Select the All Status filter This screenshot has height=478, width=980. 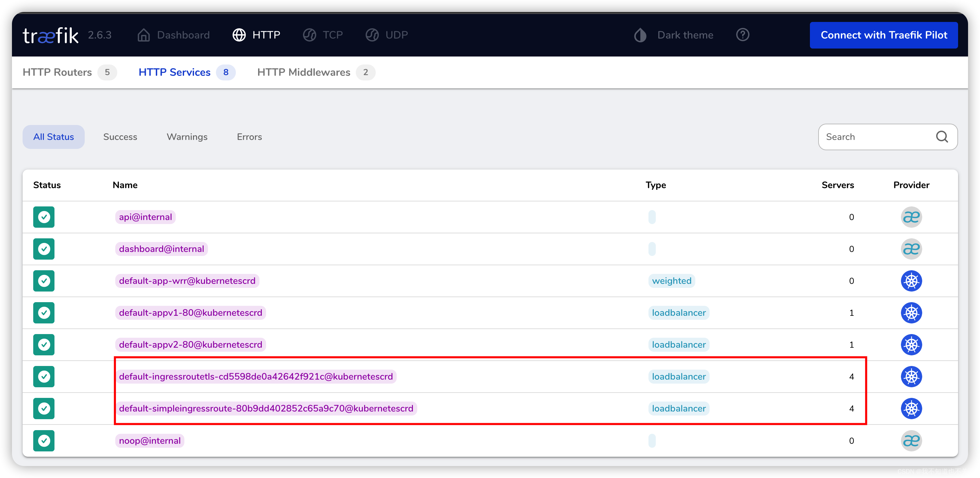[53, 137]
